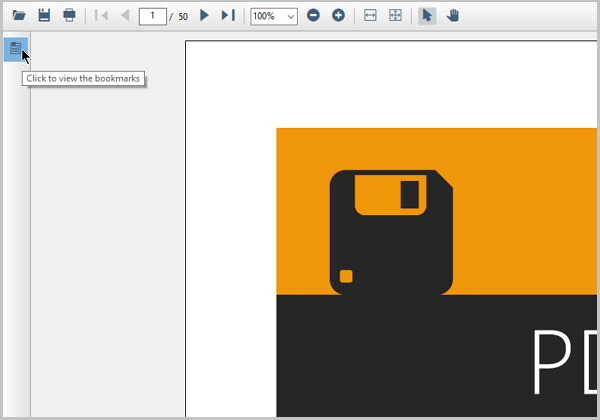600x420 pixels.
Task: Click the current page number field
Action: pyautogui.click(x=153, y=16)
